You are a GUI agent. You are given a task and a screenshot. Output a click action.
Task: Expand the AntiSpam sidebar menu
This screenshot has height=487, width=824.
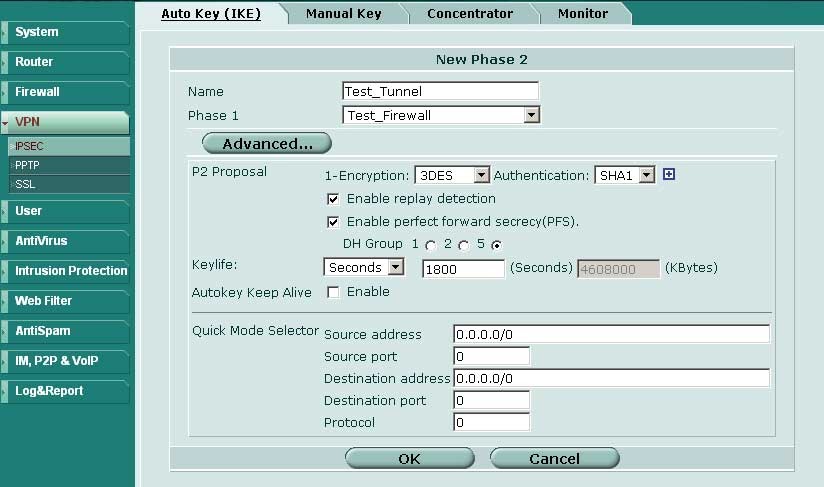point(65,331)
